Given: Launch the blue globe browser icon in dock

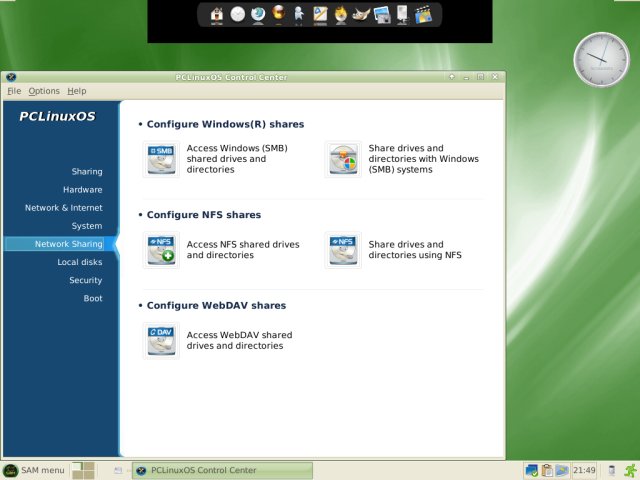Looking at the screenshot, I should [x=258, y=15].
